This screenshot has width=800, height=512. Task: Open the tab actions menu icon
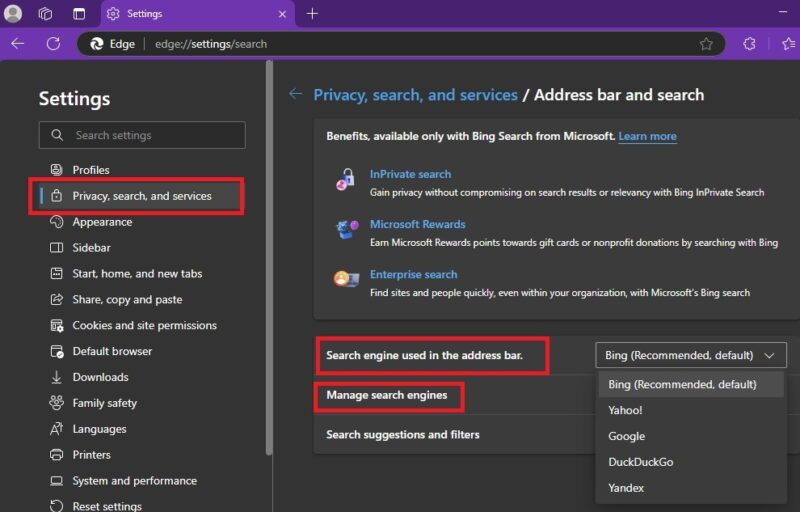pos(79,14)
